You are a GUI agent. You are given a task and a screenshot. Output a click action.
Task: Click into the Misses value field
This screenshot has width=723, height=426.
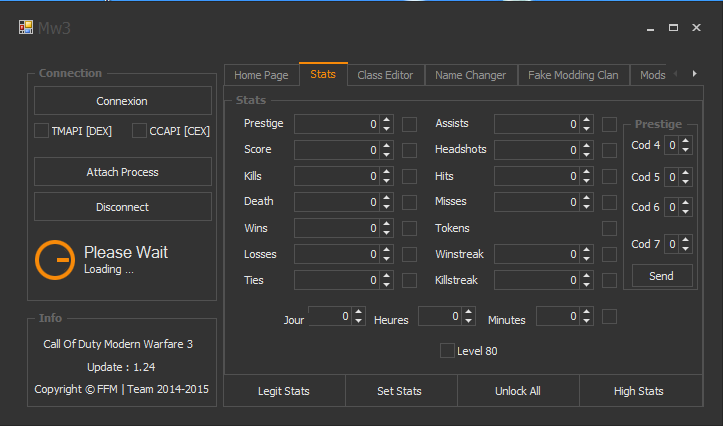click(537, 202)
